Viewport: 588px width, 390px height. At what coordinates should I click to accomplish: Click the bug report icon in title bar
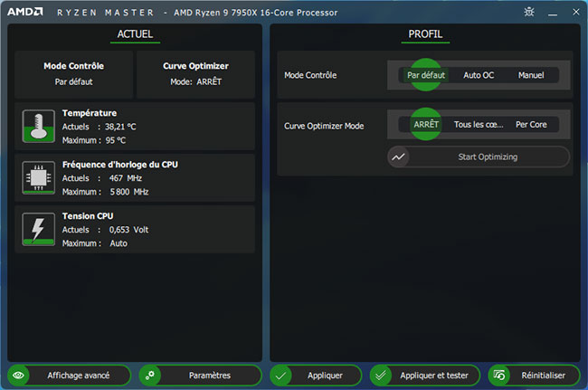pos(529,12)
